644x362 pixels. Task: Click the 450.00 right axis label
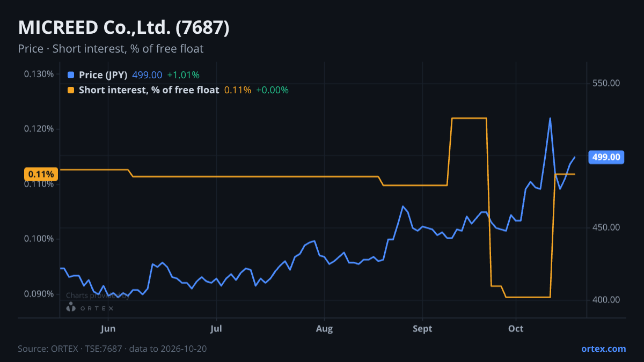pyautogui.click(x=606, y=227)
